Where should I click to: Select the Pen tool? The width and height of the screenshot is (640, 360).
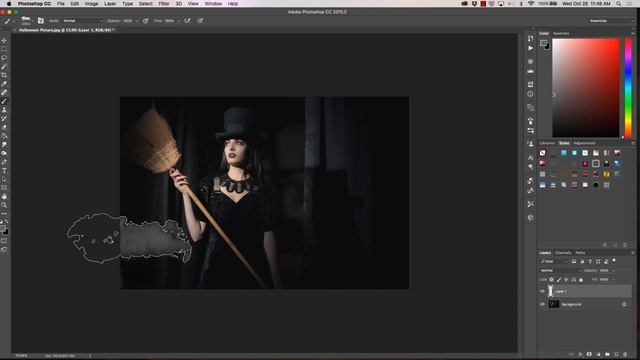coord(4,162)
